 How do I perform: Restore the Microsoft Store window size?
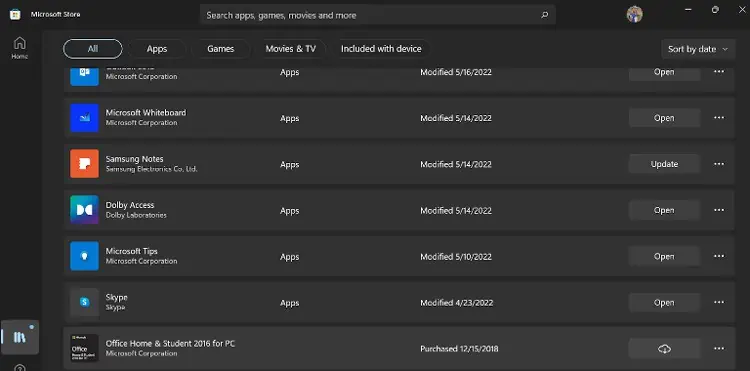(715, 10)
